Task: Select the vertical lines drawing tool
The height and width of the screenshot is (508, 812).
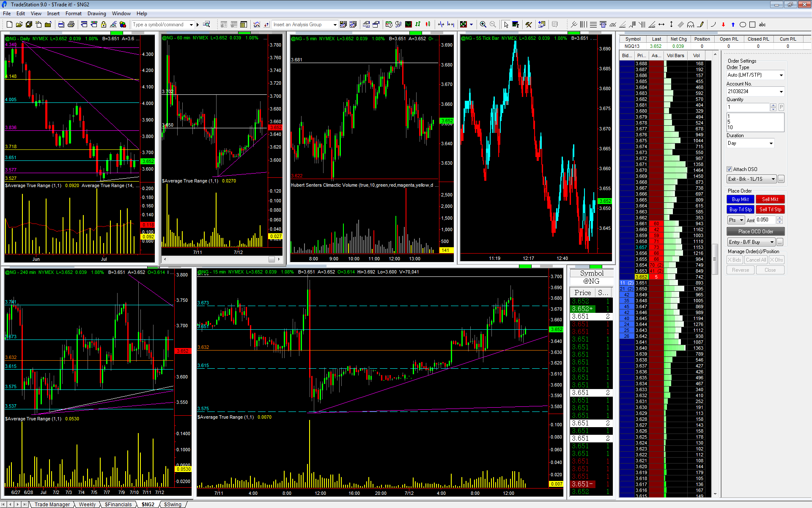Action: tap(583, 25)
